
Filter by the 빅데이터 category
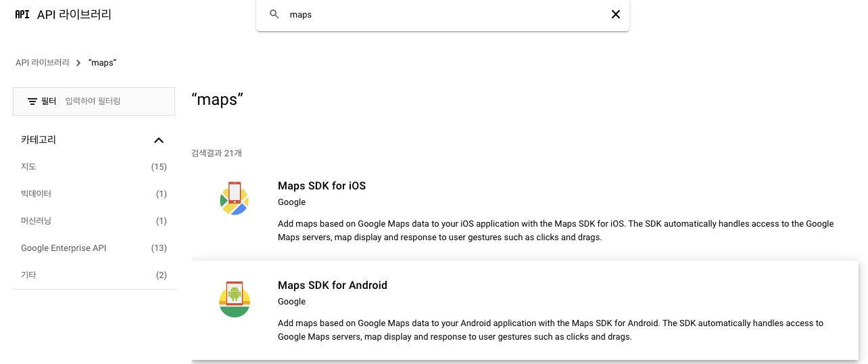(x=94, y=194)
